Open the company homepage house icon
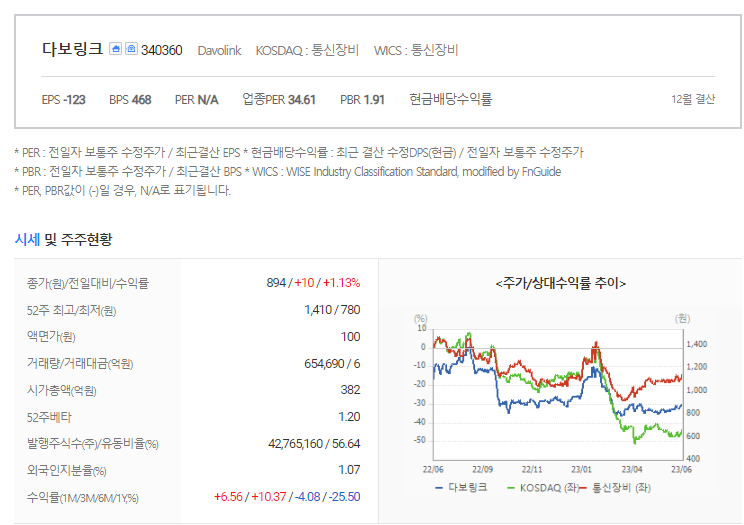This screenshot has width=744, height=525. coord(115,48)
